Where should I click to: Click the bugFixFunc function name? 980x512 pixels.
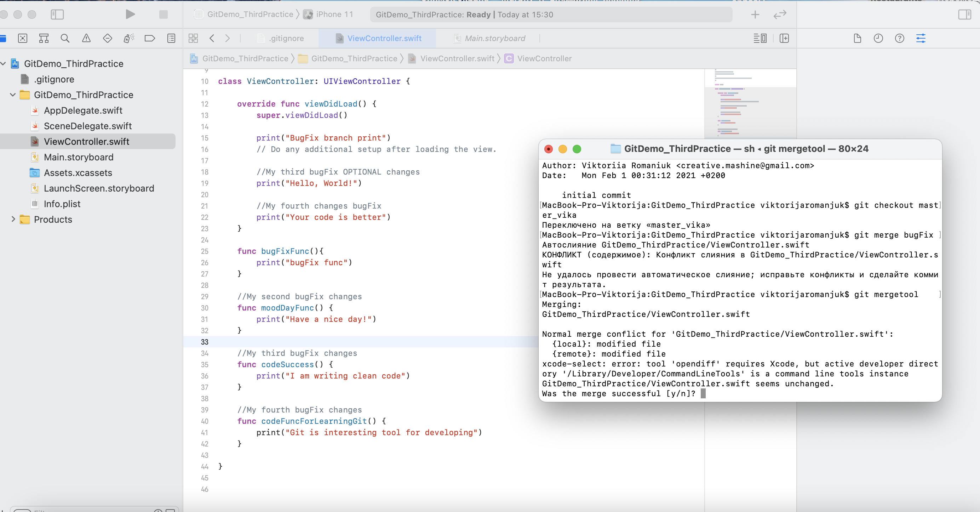tap(285, 251)
